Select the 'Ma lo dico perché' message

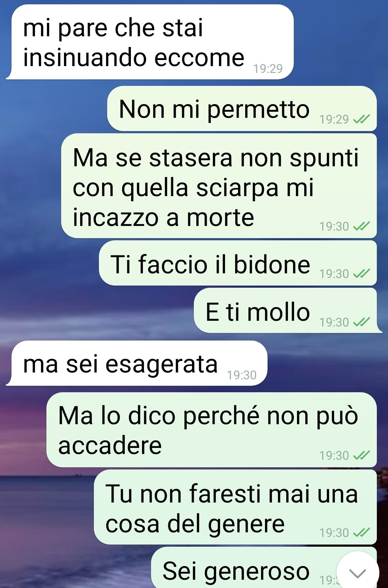coord(211,430)
